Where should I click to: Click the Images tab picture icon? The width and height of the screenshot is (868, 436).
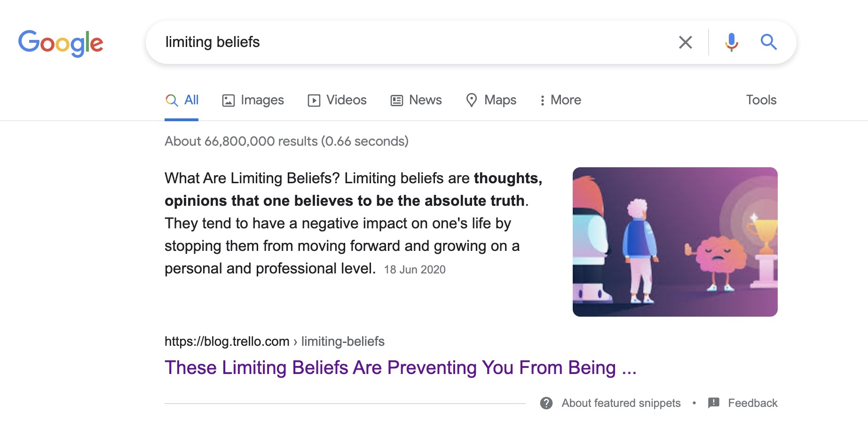click(229, 101)
